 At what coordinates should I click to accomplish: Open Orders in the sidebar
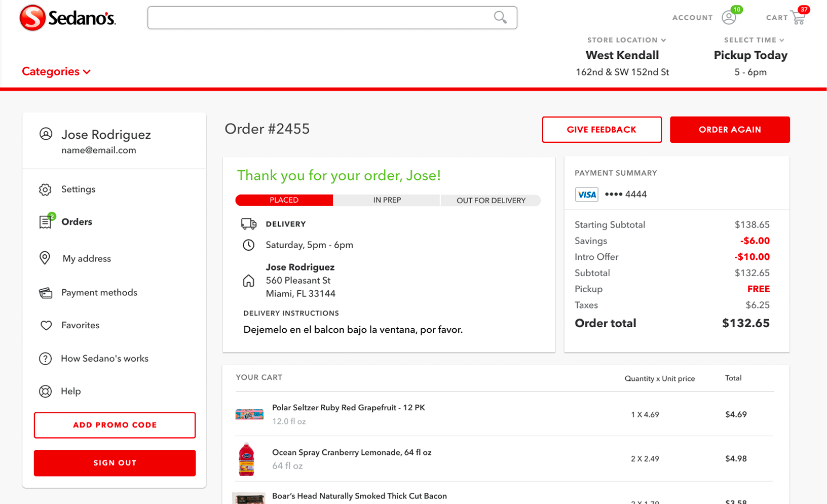click(x=77, y=222)
